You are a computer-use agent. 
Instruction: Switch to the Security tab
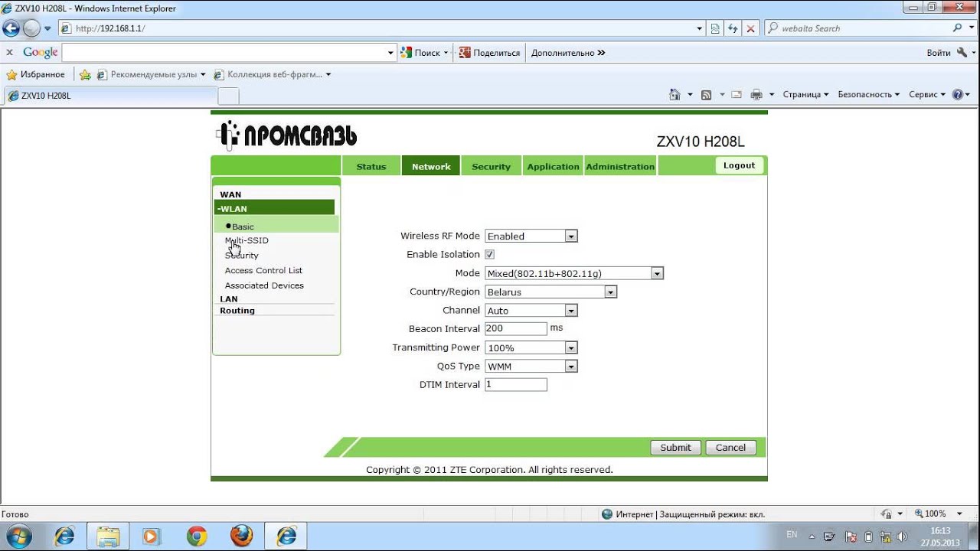click(x=491, y=166)
